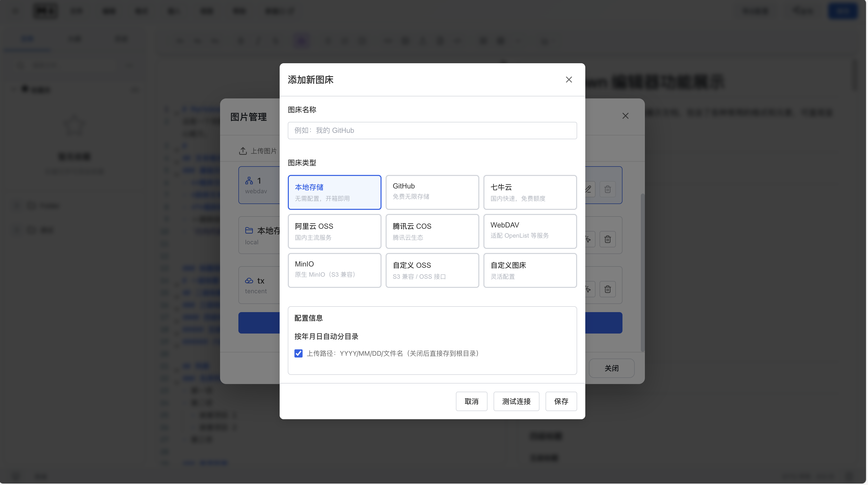Pick the WebDAV host type

coord(530,231)
